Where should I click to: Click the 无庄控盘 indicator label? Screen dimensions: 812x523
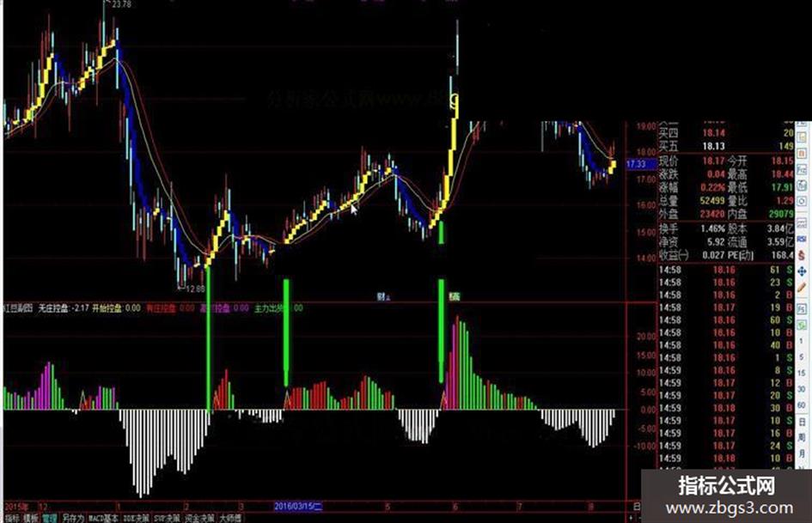click(52, 308)
